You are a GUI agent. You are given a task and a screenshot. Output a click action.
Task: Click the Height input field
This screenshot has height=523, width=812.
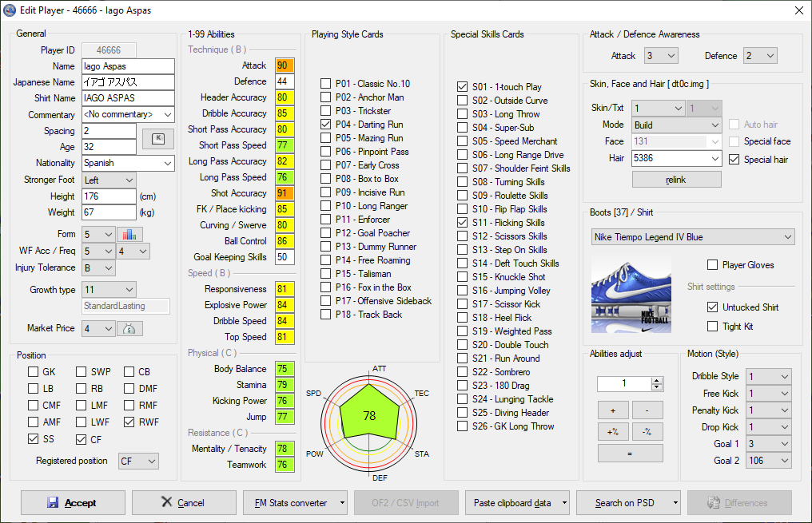point(109,196)
